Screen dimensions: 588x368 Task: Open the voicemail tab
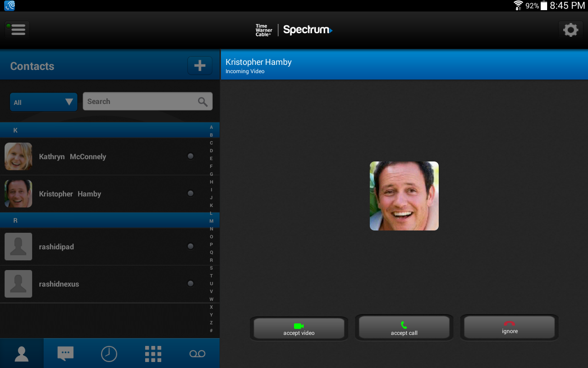coord(198,353)
